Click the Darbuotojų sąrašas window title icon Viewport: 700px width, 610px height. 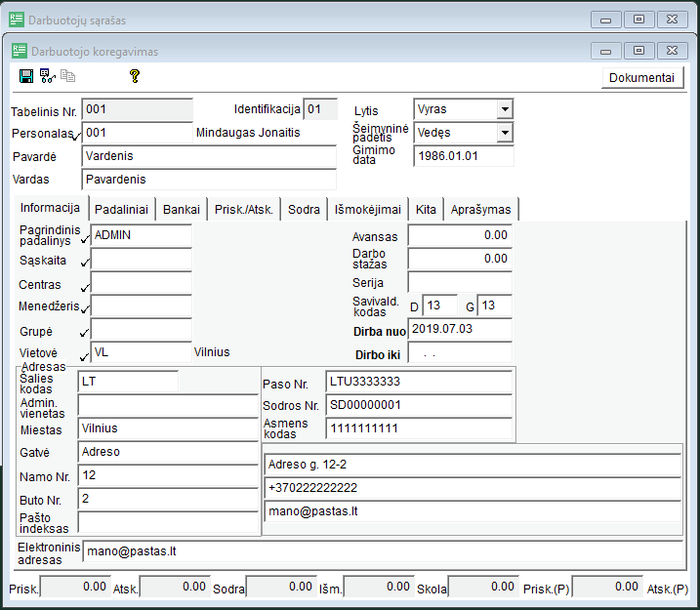pos(17,20)
